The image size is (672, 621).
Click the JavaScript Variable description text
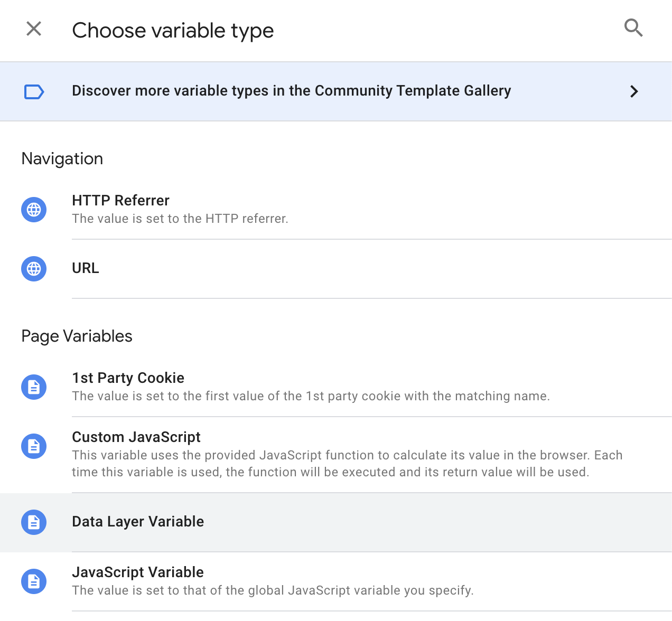273,590
